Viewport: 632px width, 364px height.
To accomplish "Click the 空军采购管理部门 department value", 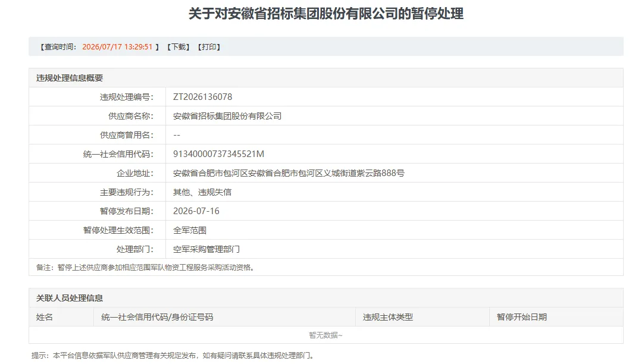I will coord(207,249).
